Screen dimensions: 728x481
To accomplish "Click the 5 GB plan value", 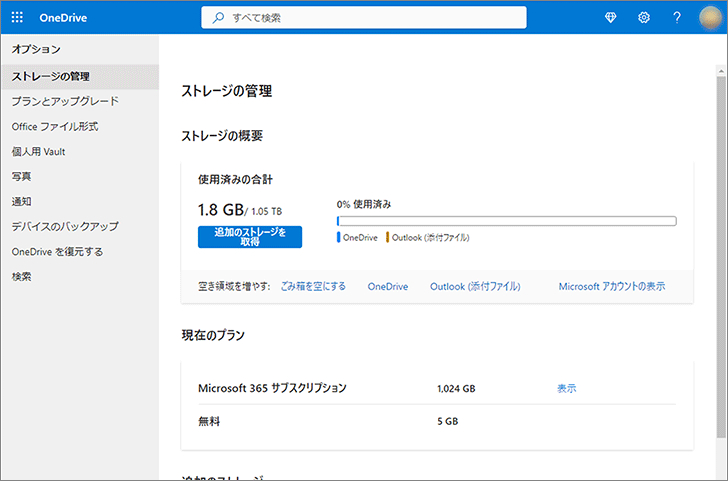I will [x=448, y=422].
